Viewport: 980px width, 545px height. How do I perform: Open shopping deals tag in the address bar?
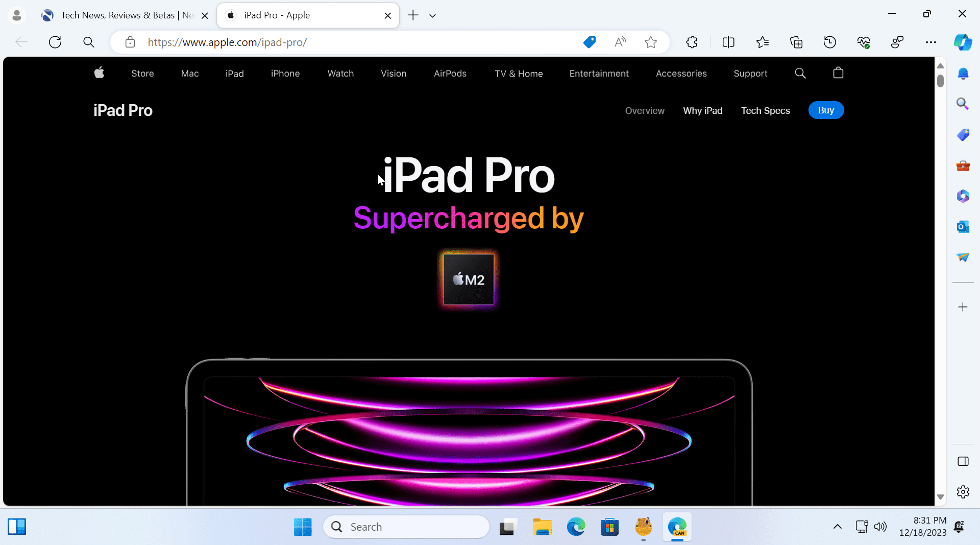pos(590,42)
